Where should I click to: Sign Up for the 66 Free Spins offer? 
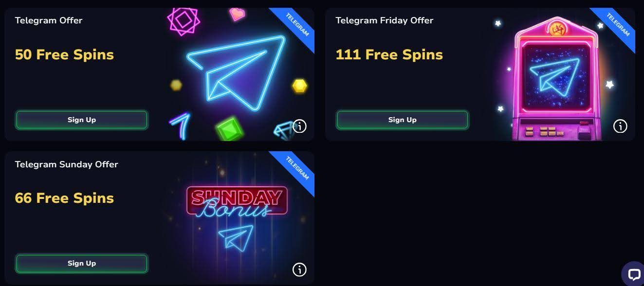point(81,263)
